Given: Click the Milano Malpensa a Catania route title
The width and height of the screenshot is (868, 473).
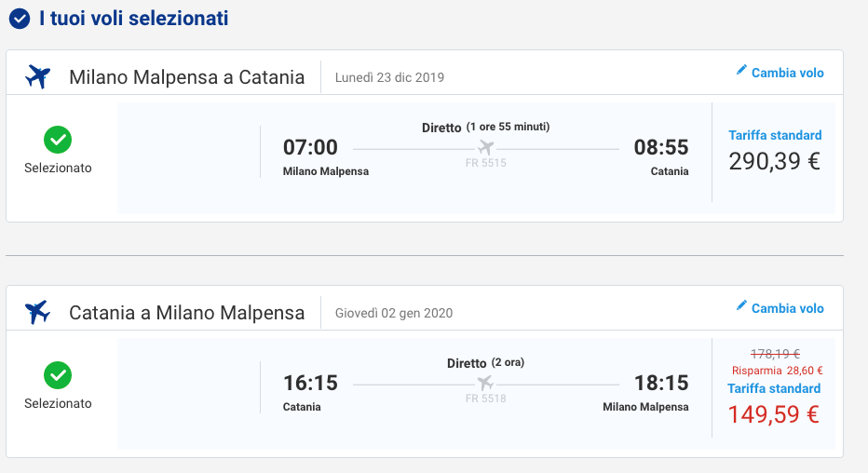Looking at the screenshot, I should (x=186, y=77).
